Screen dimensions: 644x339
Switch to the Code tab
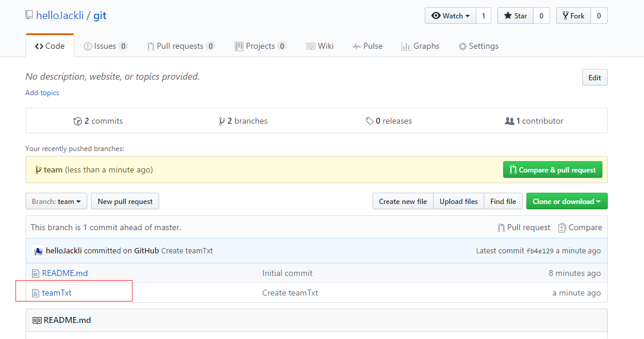50,46
